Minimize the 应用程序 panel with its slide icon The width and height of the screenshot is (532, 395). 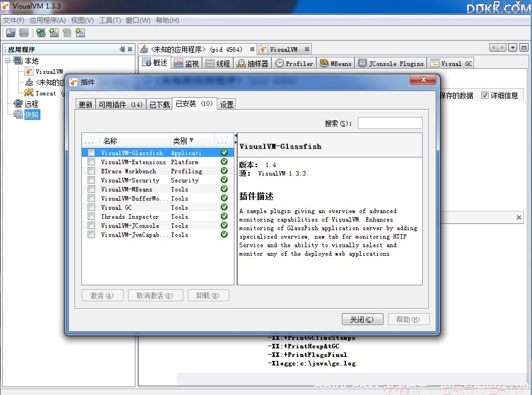122,49
